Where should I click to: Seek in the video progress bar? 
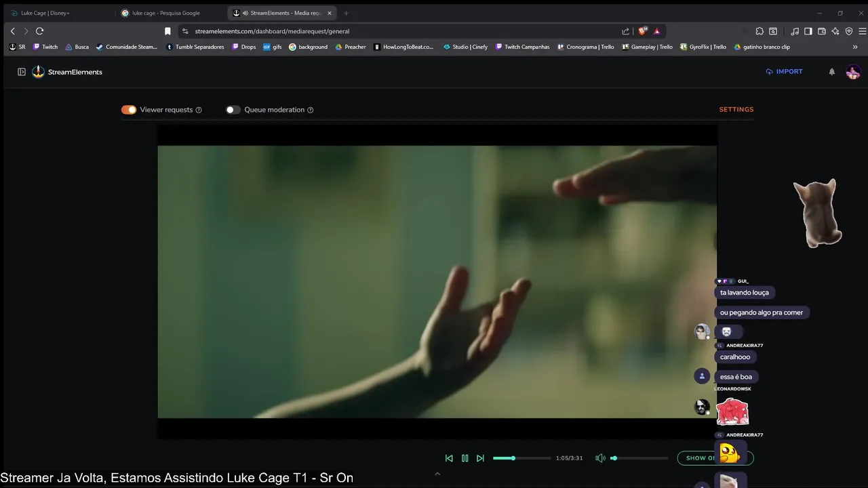click(521, 458)
